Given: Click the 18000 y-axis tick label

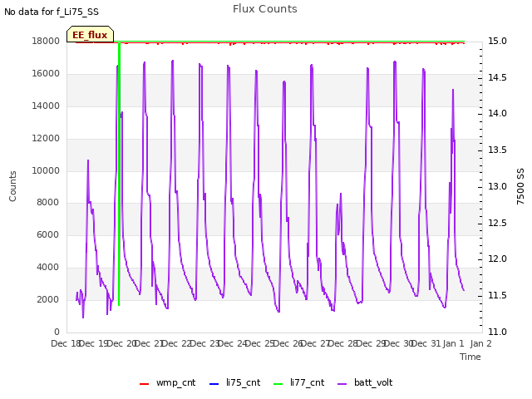Looking at the screenshot, I should [46, 41].
